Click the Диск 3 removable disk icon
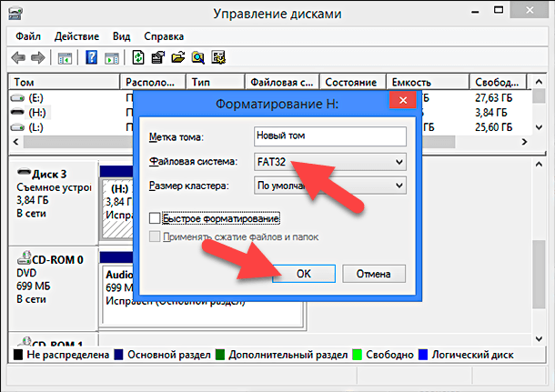The height and width of the screenshot is (392, 555). tap(24, 172)
